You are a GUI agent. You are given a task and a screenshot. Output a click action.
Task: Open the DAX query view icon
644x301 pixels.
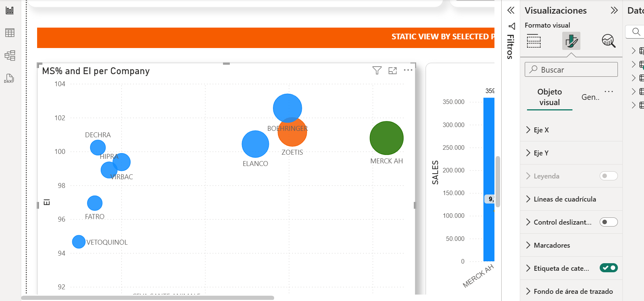tap(9, 79)
